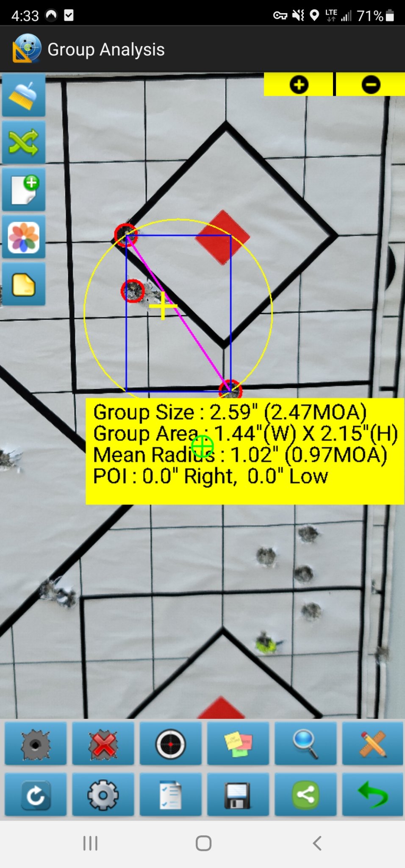Tap the Group Size 2.59" text line

pos(230,412)
